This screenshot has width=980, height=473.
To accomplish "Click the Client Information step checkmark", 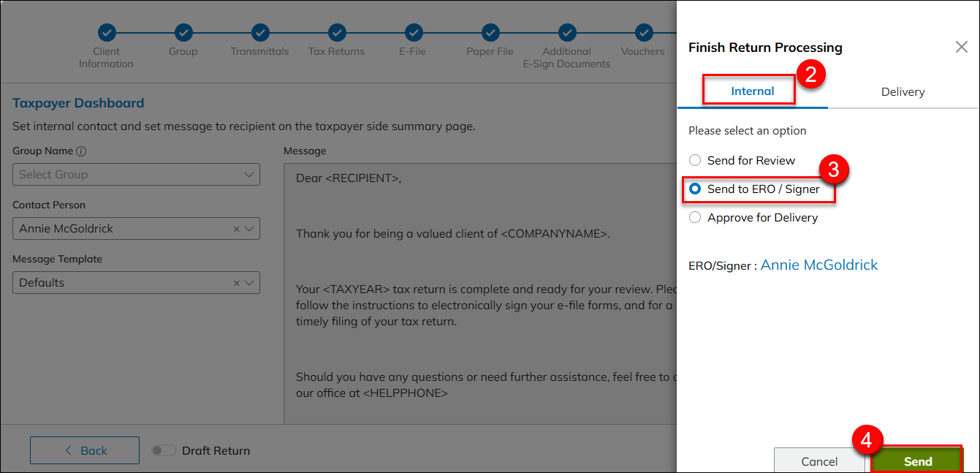I will click(x=107, y=33).
